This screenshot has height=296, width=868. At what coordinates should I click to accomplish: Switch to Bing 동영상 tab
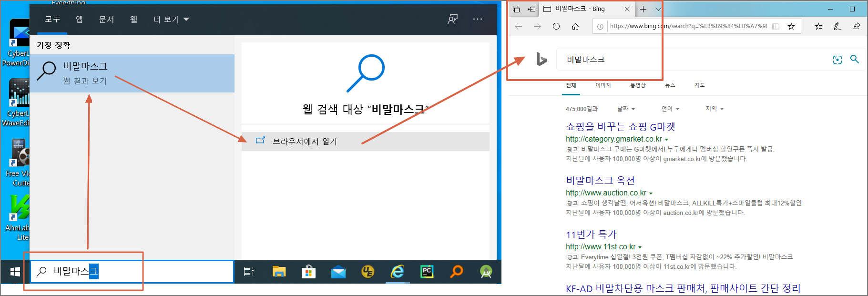[x=638, y=85]
